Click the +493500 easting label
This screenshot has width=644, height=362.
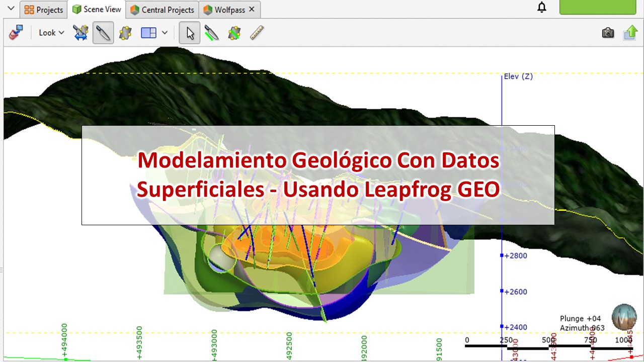point(139,341)
